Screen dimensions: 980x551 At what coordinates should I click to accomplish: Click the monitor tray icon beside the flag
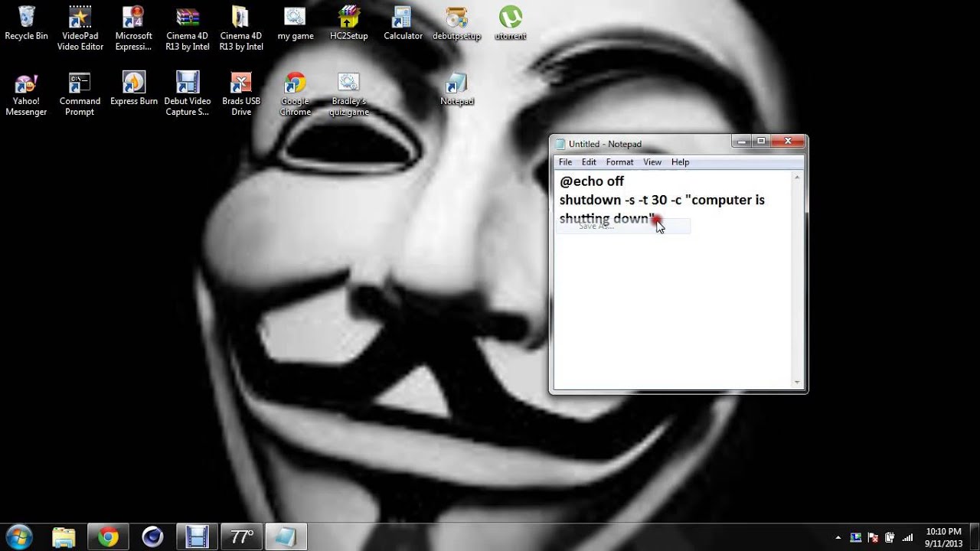click(x=856, y=538)
